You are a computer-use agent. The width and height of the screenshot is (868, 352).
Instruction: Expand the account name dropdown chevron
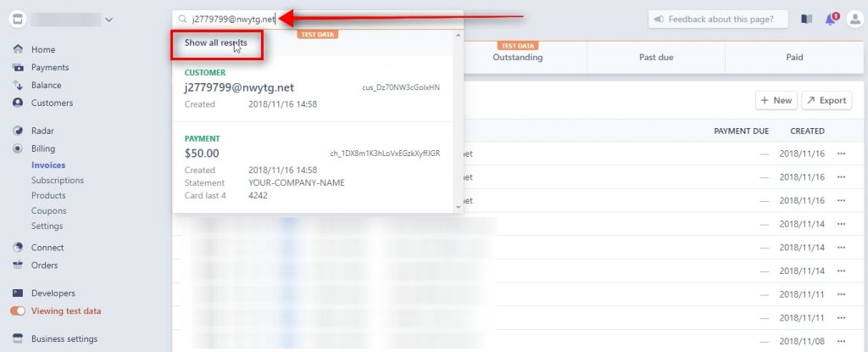click(x=108, y=20)
